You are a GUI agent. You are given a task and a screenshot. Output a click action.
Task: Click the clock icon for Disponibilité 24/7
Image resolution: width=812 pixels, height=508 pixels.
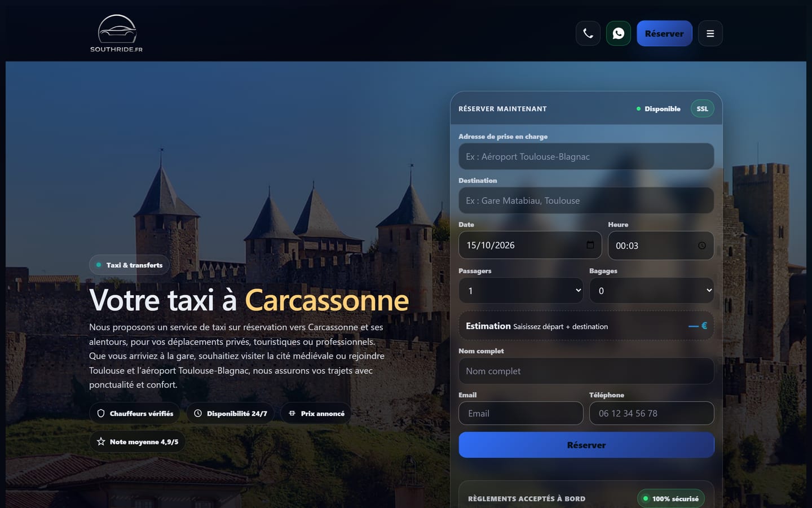[x=198, y=413]
